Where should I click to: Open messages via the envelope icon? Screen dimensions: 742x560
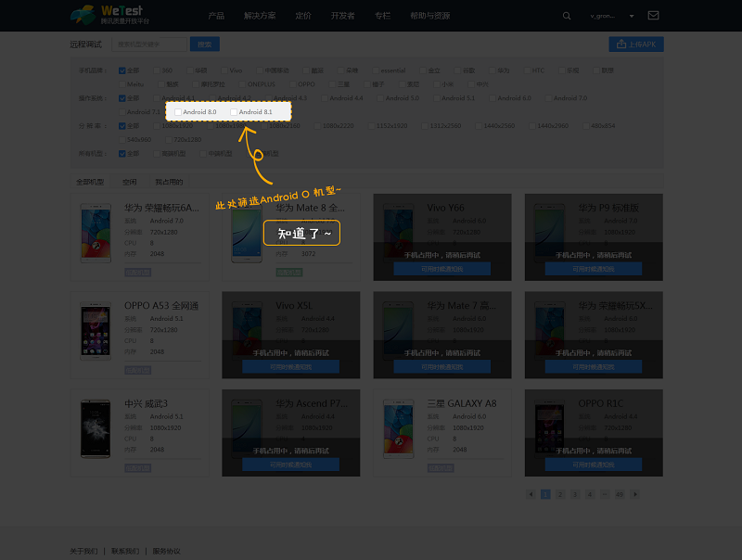(653, 16)
